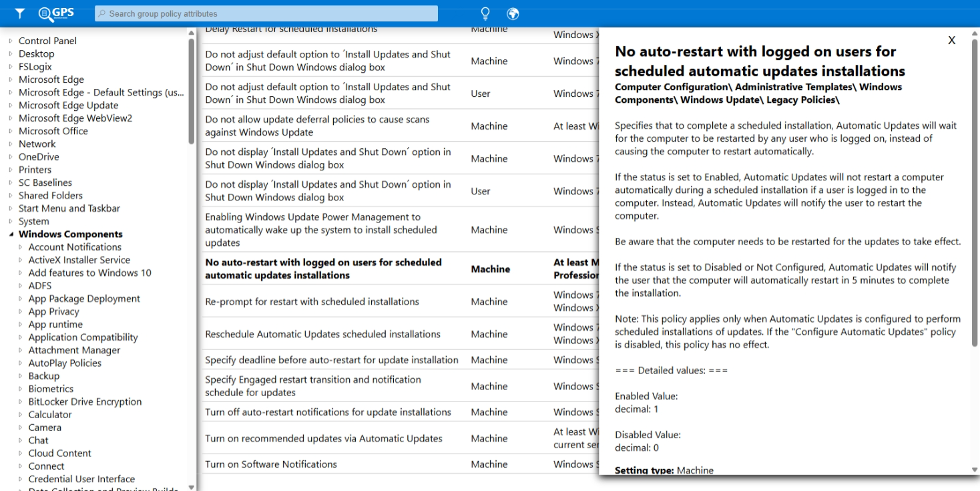Viewport: 980px width, 491px height.
Task: Select Microsoft Edge - Default Settings node
Action: click(x=101, y=93)
